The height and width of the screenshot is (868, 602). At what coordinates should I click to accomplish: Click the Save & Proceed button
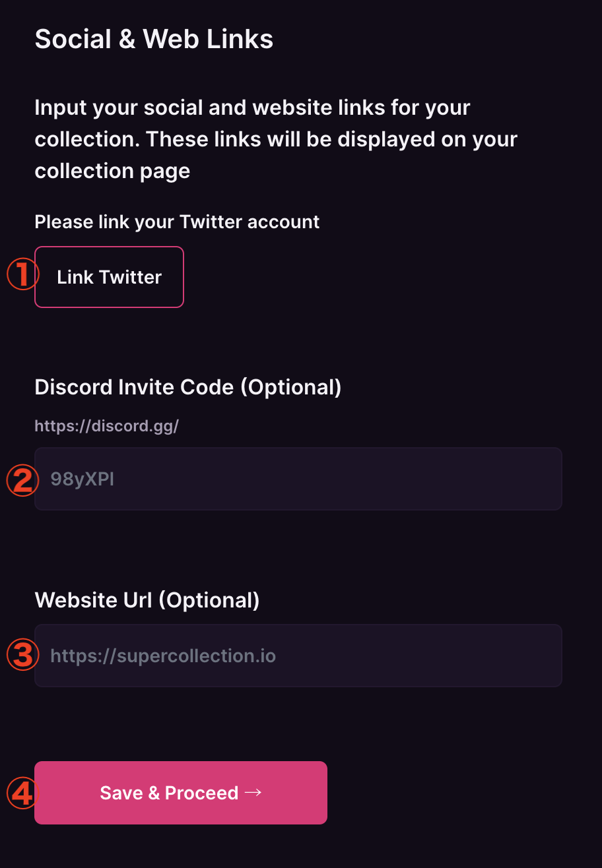(x=181, y=793)
